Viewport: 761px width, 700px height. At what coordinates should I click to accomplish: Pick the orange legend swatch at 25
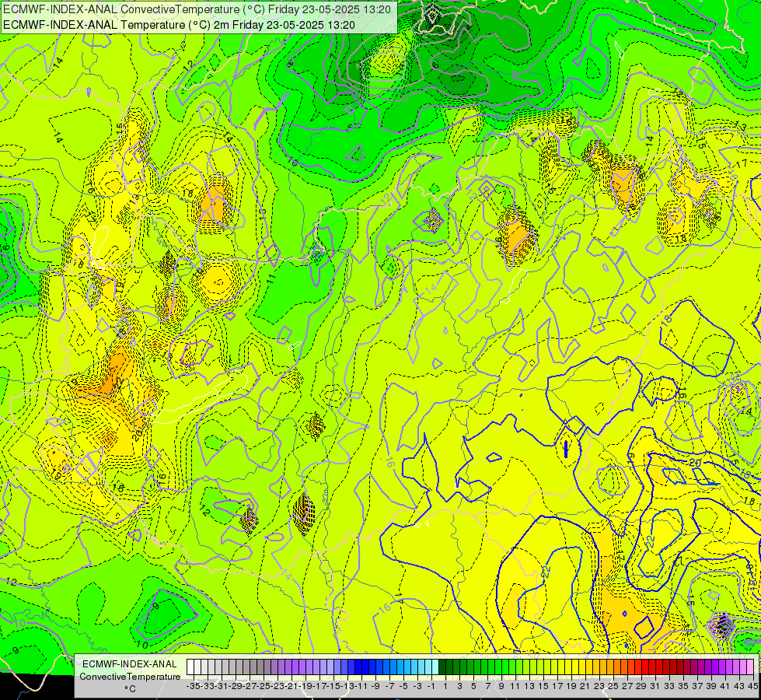click(x=610, y=667)
